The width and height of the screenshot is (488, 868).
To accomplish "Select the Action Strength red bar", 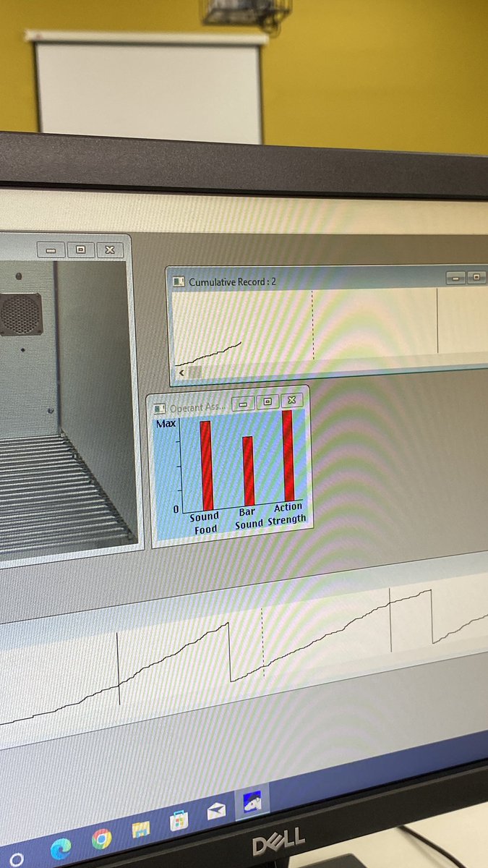I will pyautogui.click(x=288, y=455).
